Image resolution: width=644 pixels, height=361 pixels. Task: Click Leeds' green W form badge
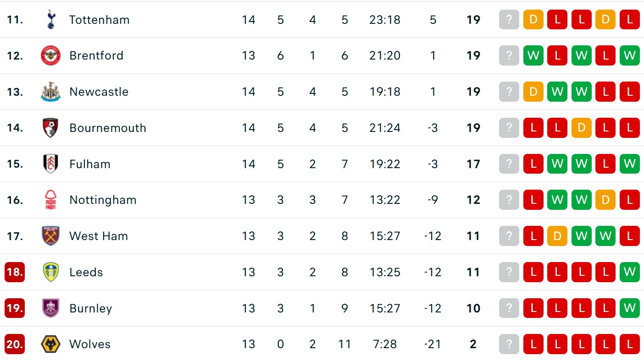click(x=629, y=272)
